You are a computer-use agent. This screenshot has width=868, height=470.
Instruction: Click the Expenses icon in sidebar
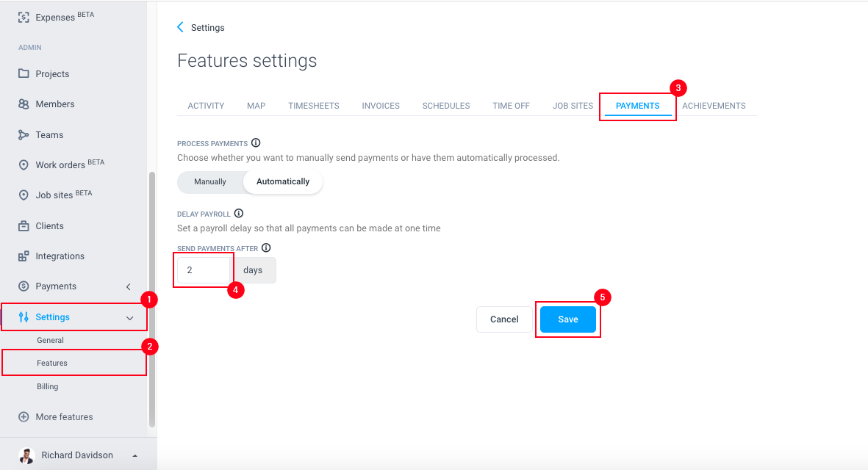tap(24, 17)
